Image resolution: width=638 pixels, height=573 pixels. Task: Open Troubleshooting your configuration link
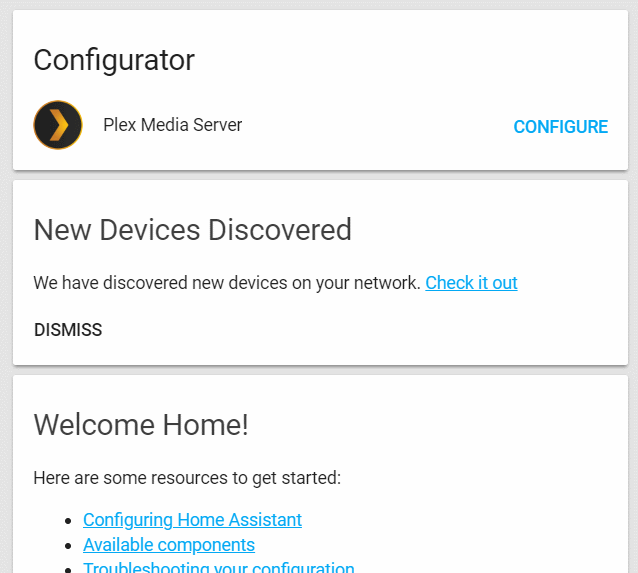218,567
